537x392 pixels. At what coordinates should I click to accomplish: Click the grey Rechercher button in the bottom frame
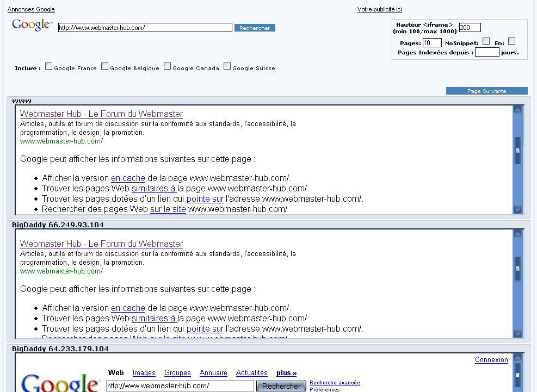(x=281, y=386)
